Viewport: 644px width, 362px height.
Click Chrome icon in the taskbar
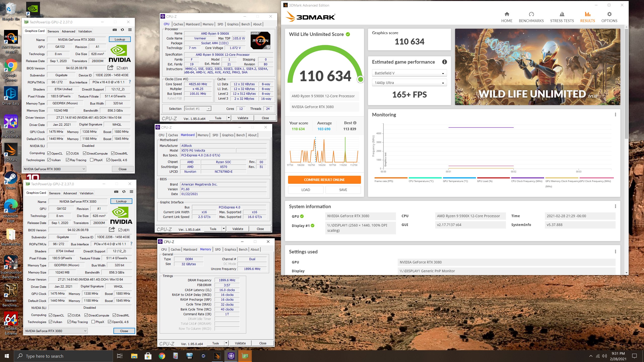pos(162,356)
